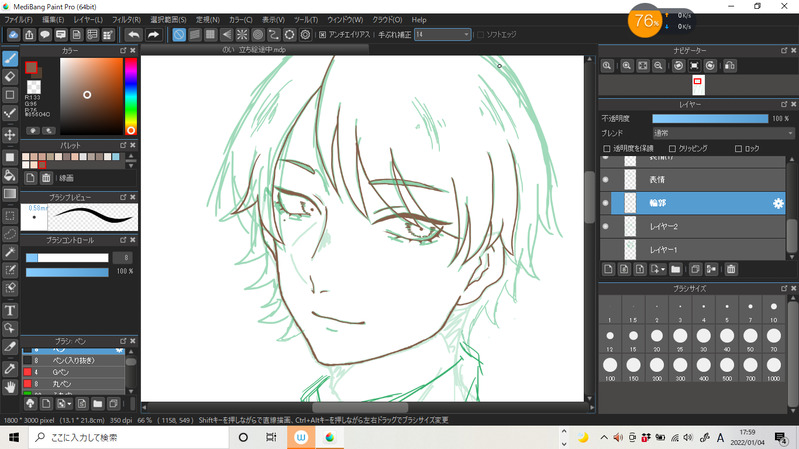Select the Move tool
Viewport: 799px width, 449px height.
(10, 135)
